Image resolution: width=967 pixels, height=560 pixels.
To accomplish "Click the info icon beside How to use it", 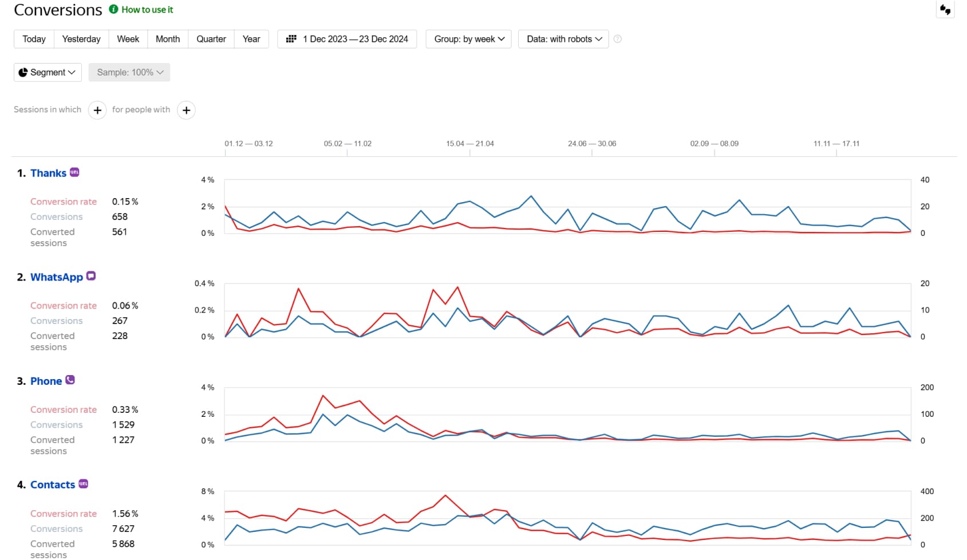I will point(113,9).
